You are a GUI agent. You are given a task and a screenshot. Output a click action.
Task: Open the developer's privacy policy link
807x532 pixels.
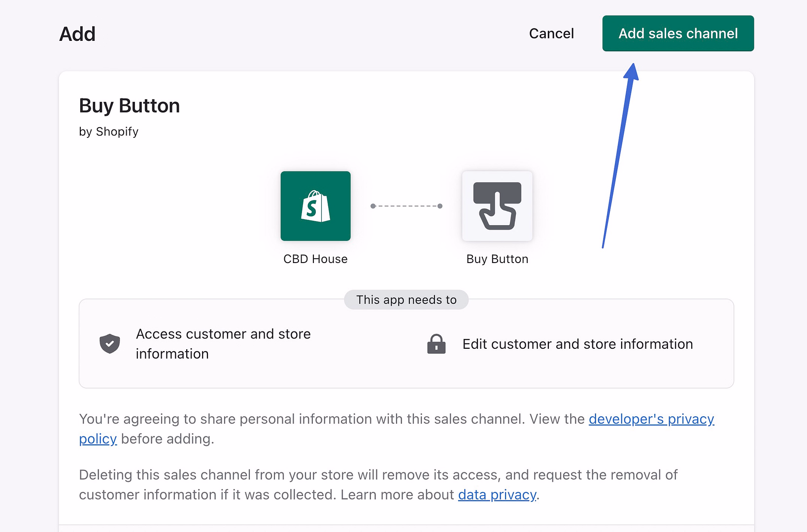click(651, 419)
